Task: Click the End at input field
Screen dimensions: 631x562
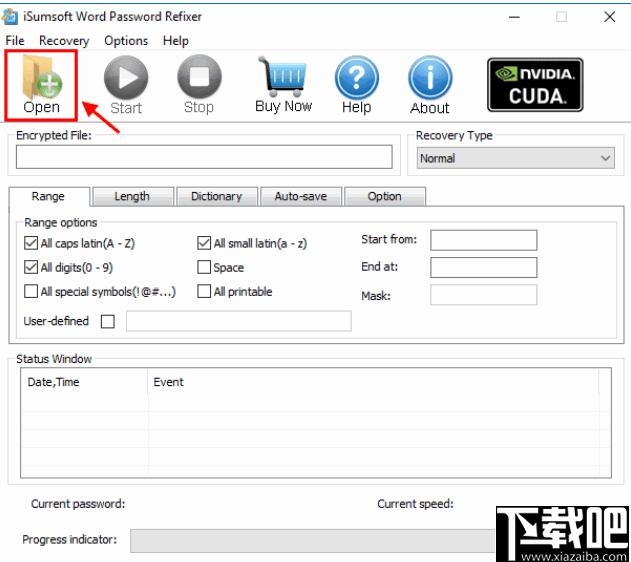Action: [x=483, y=268]
